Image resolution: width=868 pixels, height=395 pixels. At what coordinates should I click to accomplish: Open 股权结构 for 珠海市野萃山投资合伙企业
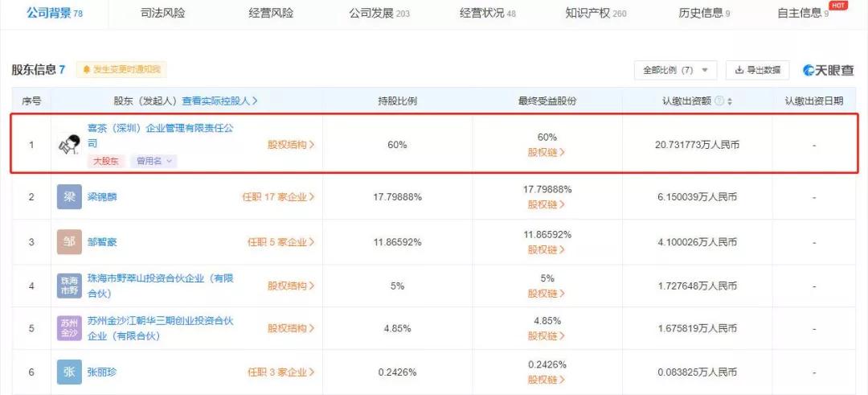[291, 286]
